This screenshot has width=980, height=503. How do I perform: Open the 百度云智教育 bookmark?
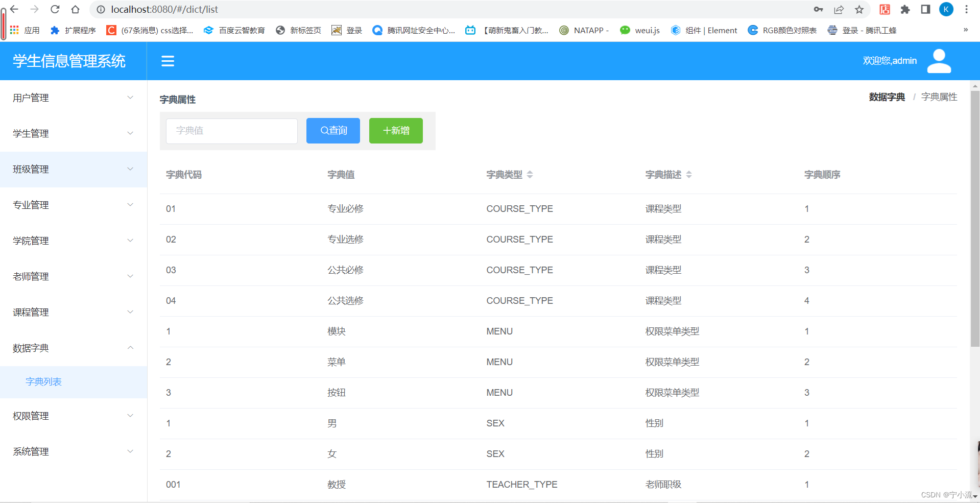point(234,30)
